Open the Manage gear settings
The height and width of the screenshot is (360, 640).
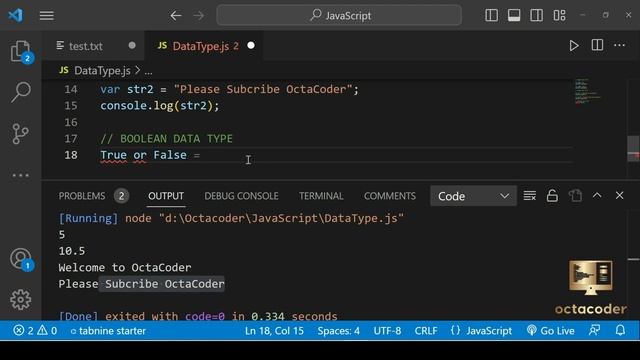tap(20, 300)
